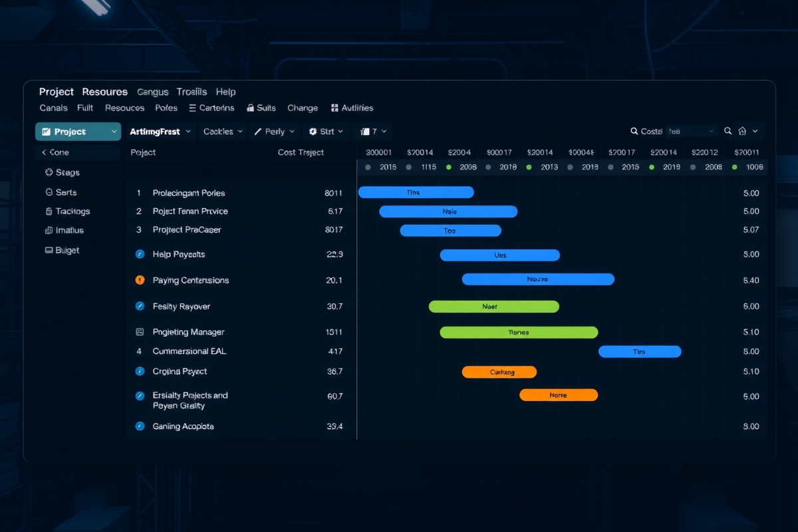Go back using the Cone link
This screenshot has height=532, width=798.
coord(55,152)
